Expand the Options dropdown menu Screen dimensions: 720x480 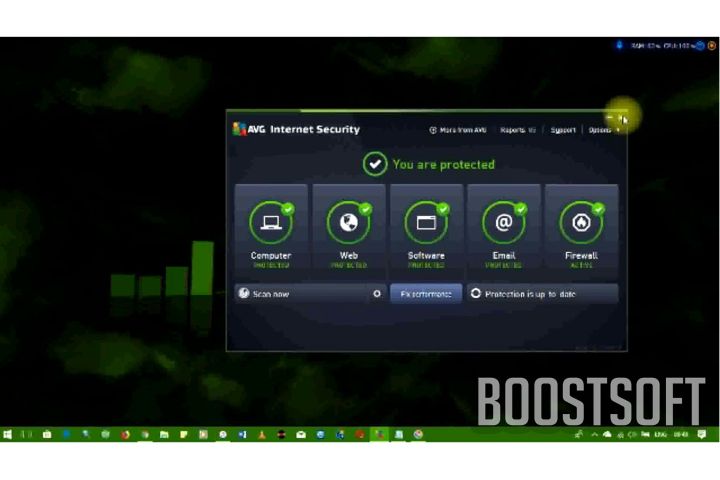(603, 130)
